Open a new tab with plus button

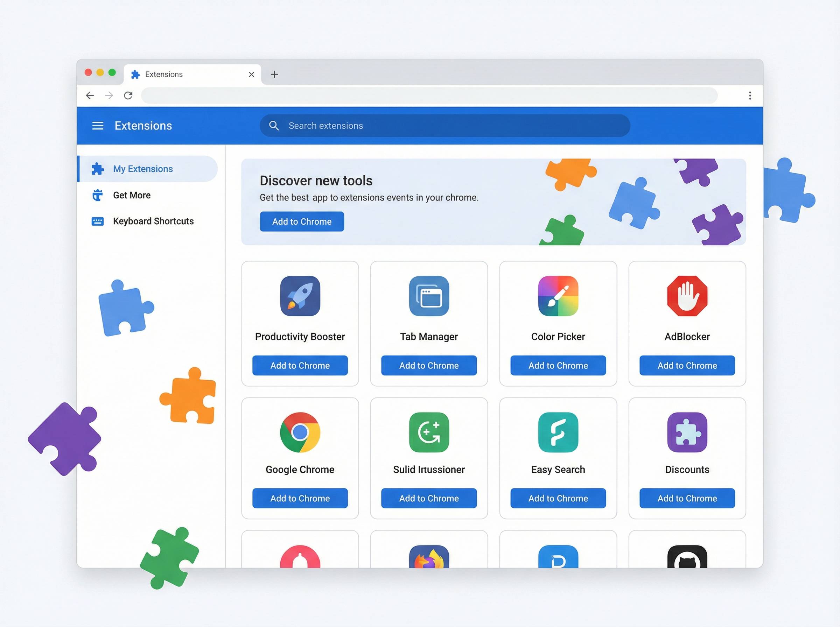tap(274, 75)
